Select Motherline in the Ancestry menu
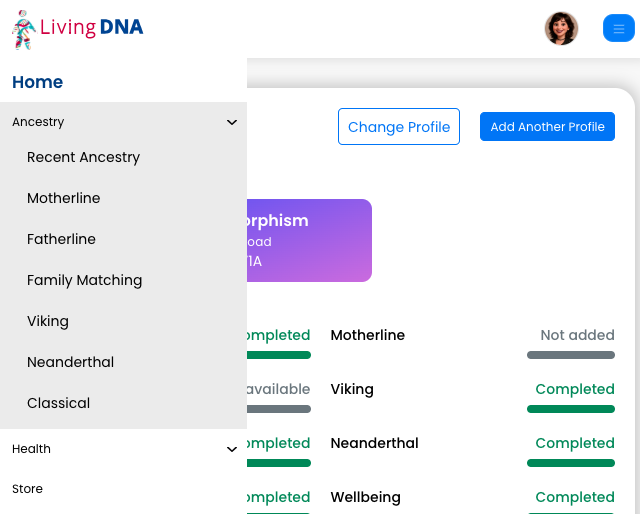 pyautogui.click(x=64, y=198)
